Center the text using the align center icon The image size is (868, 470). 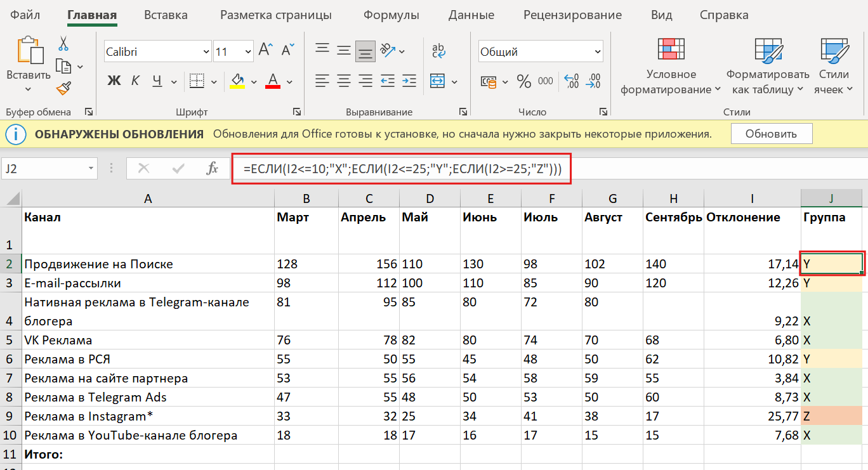[x=344, y=82]
